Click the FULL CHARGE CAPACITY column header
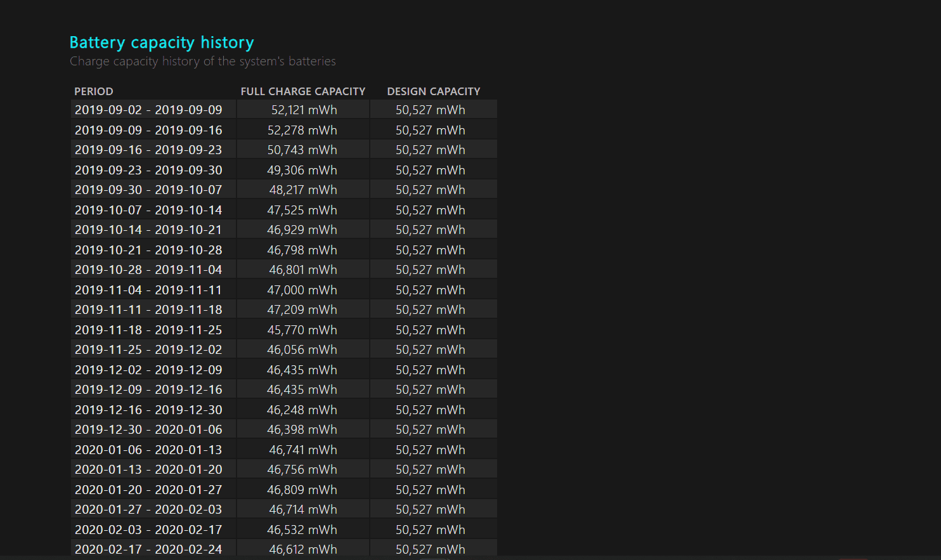This screenshot has width=941, height=560. [303, 91]
